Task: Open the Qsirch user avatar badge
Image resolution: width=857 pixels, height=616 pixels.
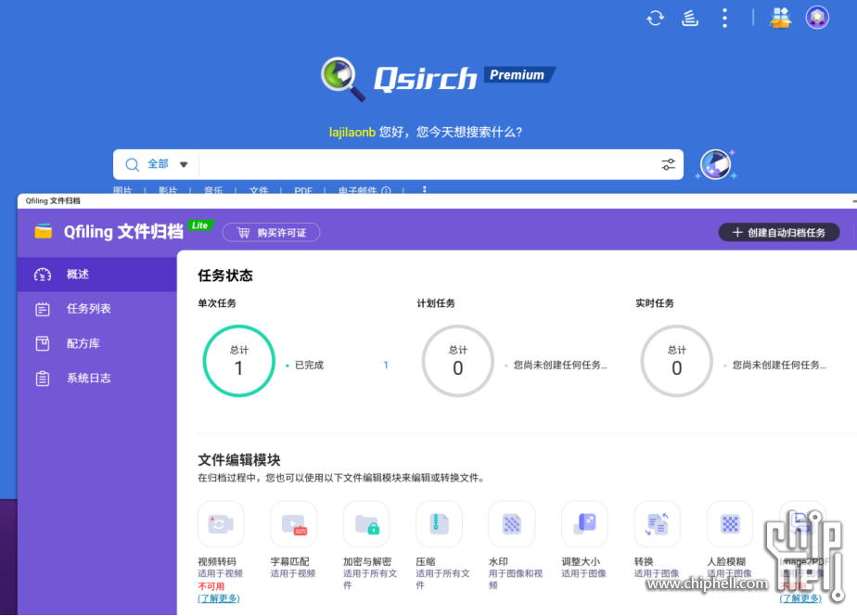Action: (x=817, y=18)
